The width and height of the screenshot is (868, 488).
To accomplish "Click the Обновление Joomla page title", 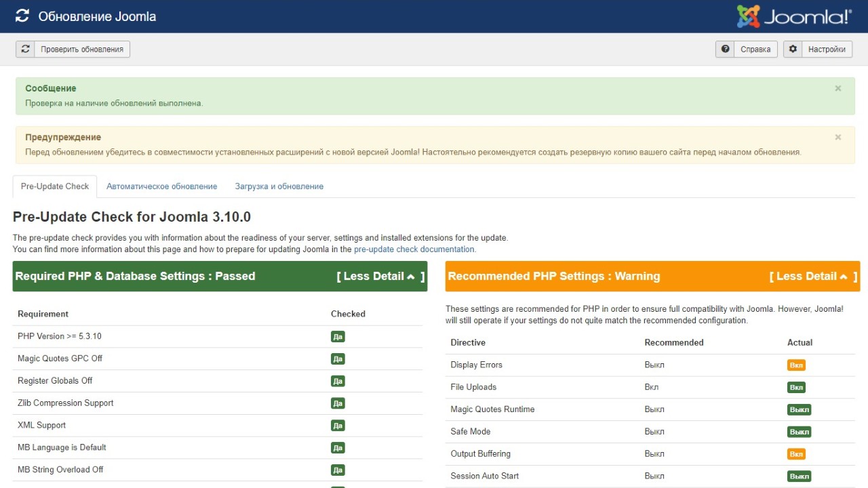I will (98, 16).
